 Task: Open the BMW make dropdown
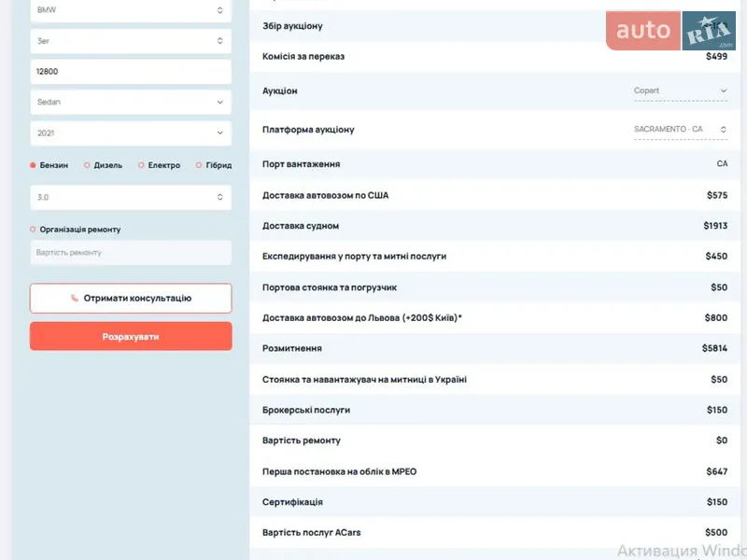click(131, 10)
